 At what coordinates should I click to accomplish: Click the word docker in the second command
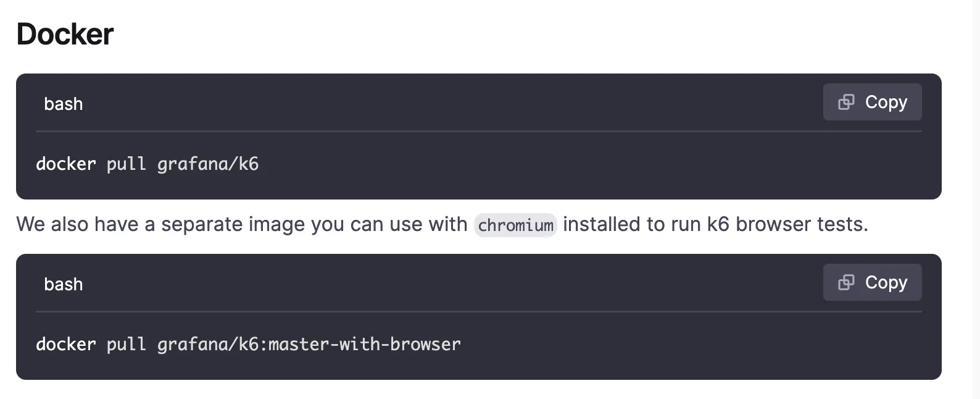click(66, 344)
